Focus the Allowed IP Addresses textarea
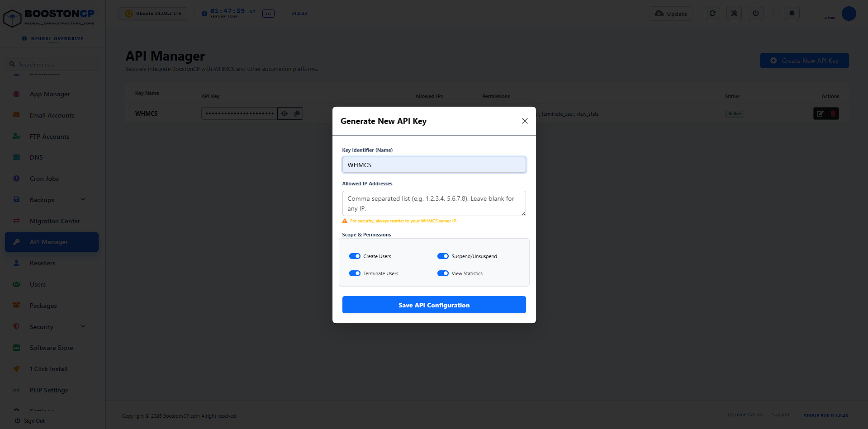868x429 pixels. pos(434,203)
